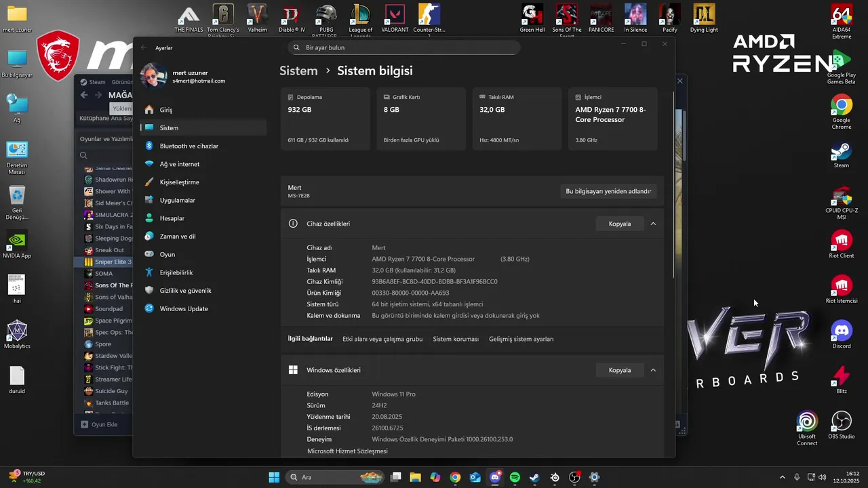This screenshot has width=868, height=488.
Task: Open Microsoft Hizmet Sözleşmesi link
Action: 347,451
